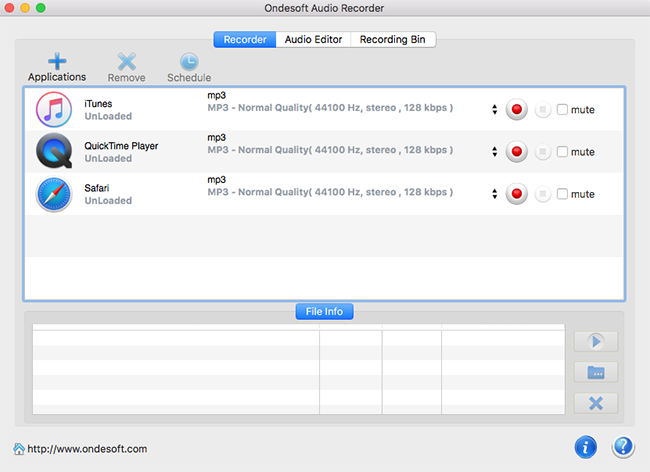Click the iTunes MP3 Normal Quality text
650x472 pixels.
click(x=330, y=108)
